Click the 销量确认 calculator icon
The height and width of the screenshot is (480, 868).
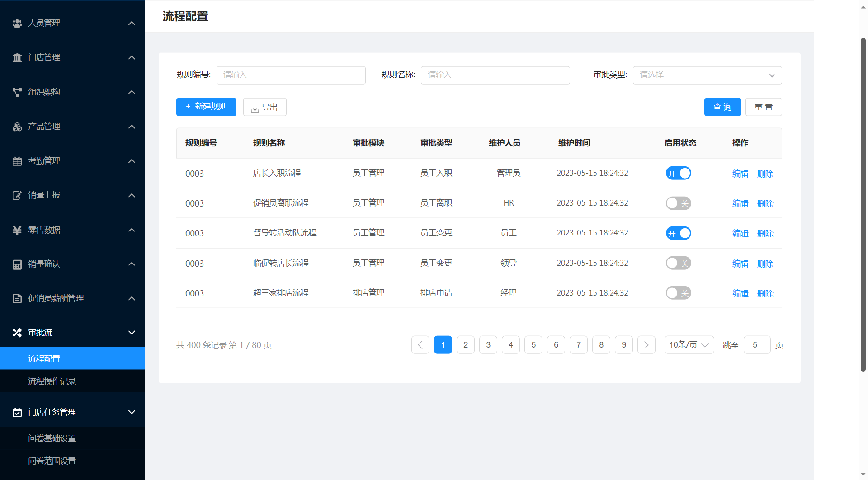(17, 264)
